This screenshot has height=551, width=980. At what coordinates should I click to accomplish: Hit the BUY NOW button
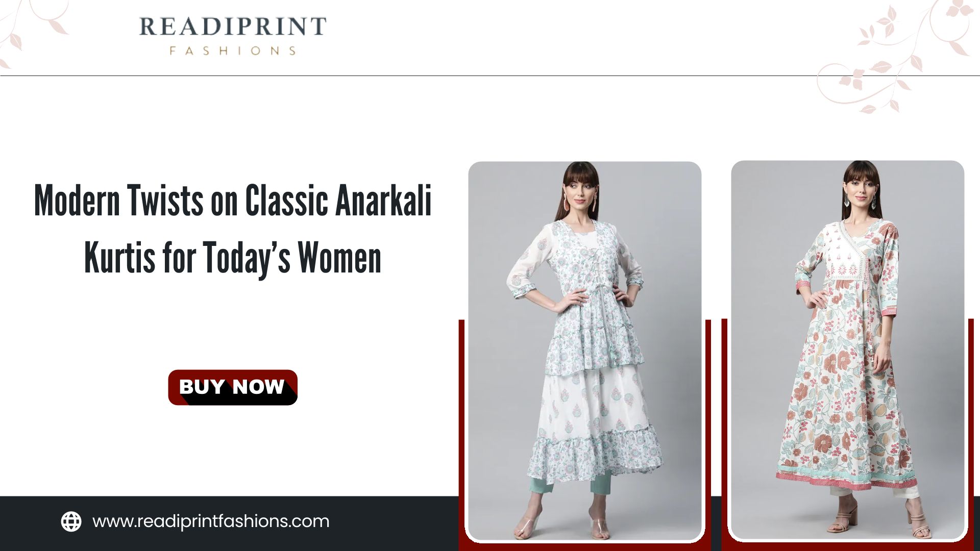[x=233, y=387]
